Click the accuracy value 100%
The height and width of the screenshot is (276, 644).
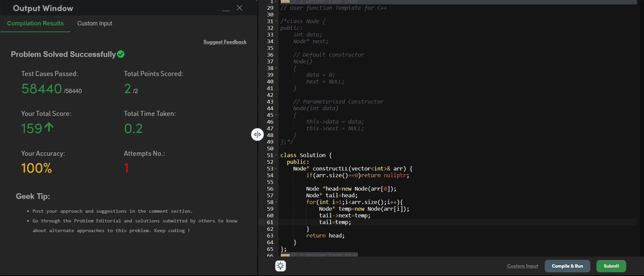36,168
